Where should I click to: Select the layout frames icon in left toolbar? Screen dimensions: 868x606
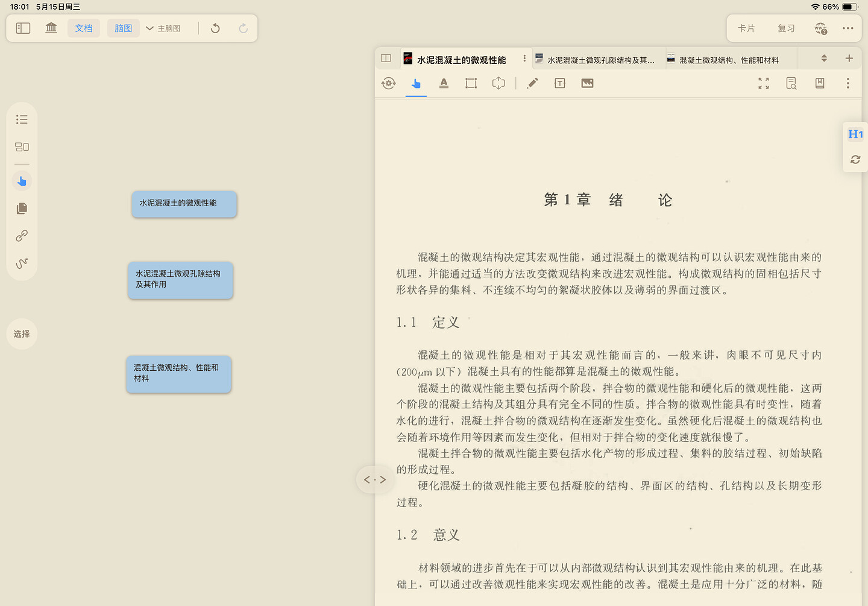click(x=22, y=147)
